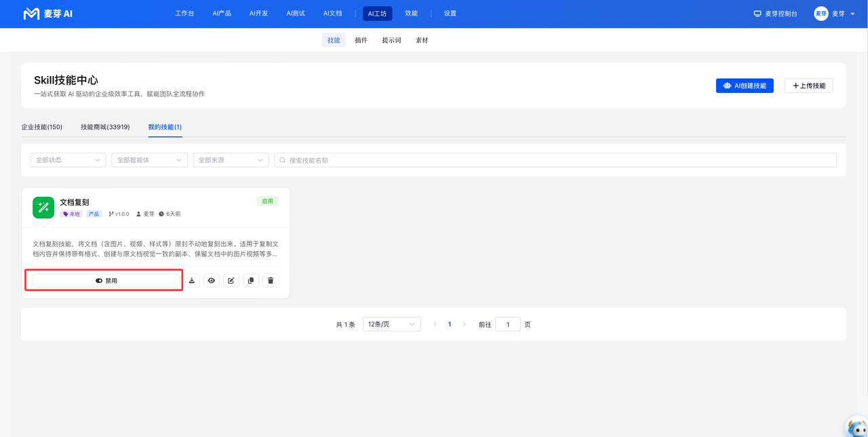Switch to the 技能商城 tab
Viewport: 868px width, 437px height.
pyautogui.click(x=105, y=127)
